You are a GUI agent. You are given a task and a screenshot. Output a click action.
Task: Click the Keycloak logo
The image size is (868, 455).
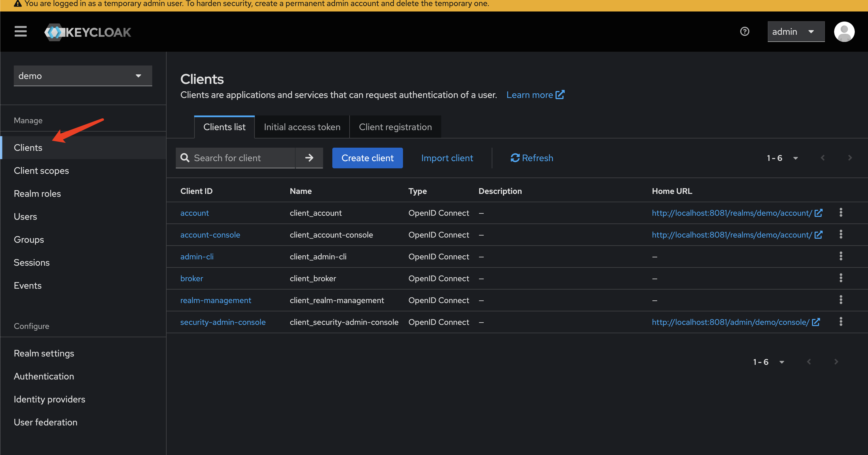pos(88,32)
